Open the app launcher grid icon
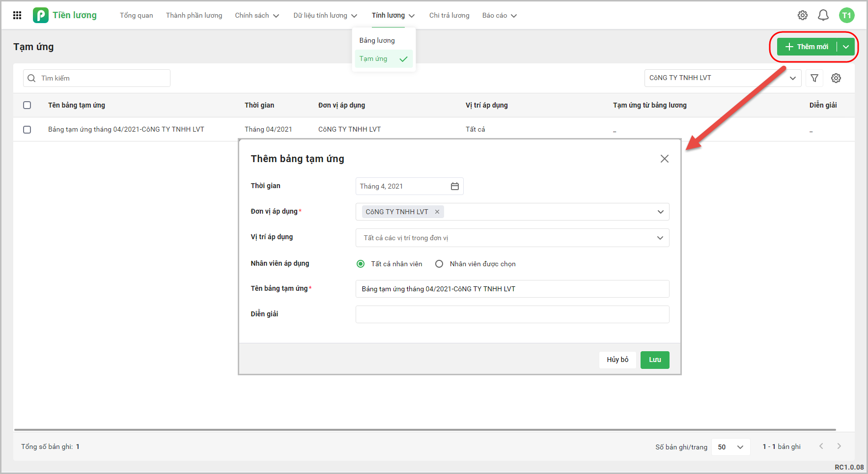 [17, 15]
